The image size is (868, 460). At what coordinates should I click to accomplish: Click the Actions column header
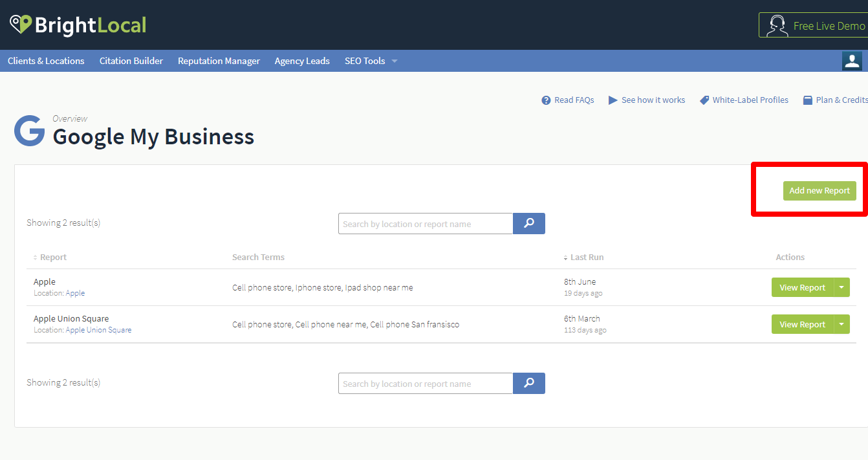point(790,257)
